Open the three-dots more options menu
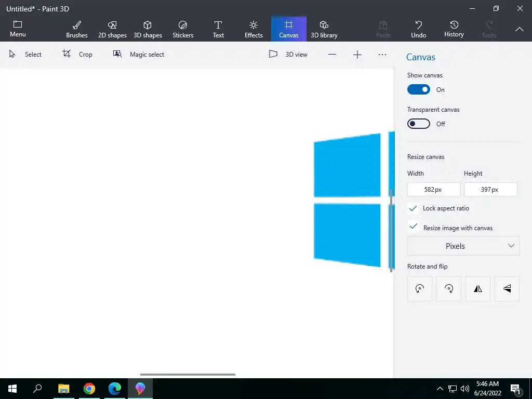Image resolution: width=532 pixels, height=399 pixels. point(382,54)
